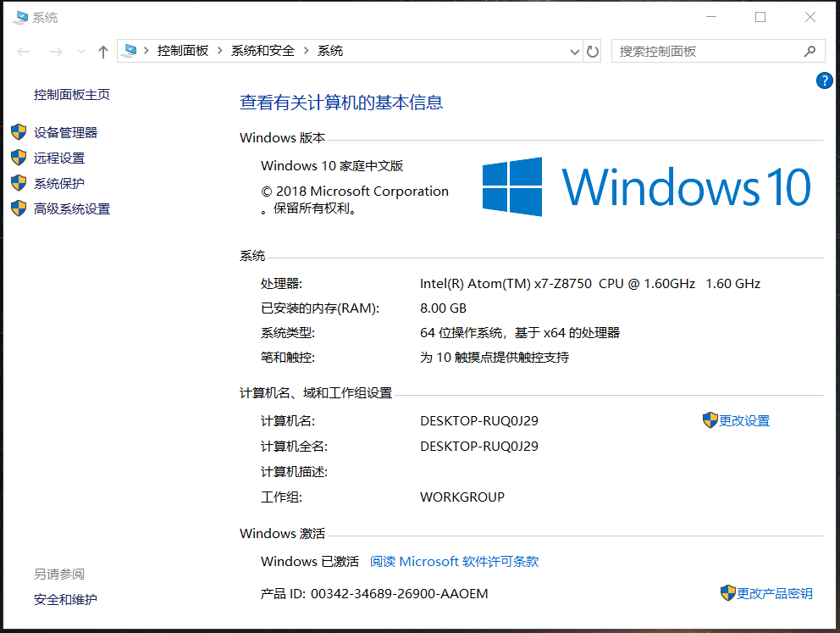Screen dimensions: 840x633
Task: Refresh the control panel page
Action: [593, 52]
